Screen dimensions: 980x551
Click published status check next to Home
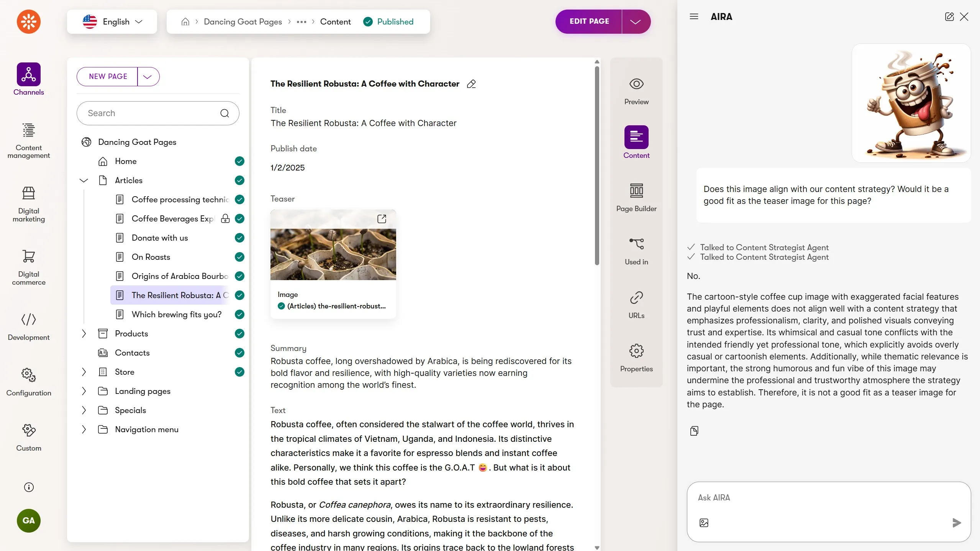click(x=239, y=161)
